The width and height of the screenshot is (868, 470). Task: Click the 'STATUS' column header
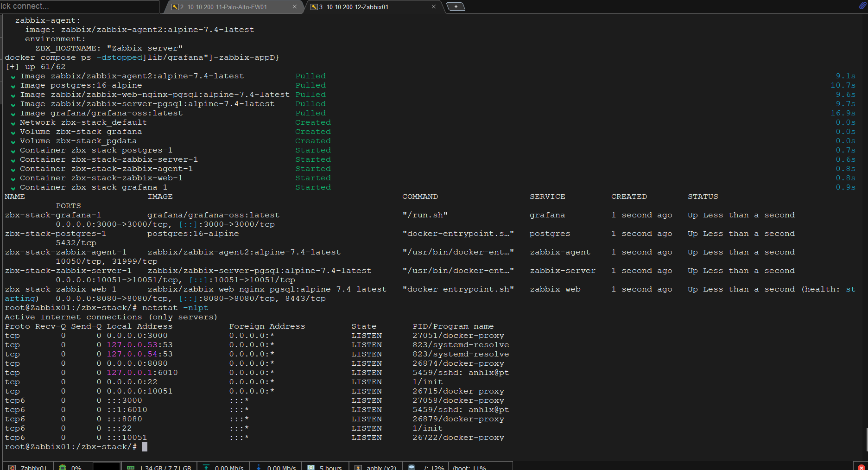703,197
